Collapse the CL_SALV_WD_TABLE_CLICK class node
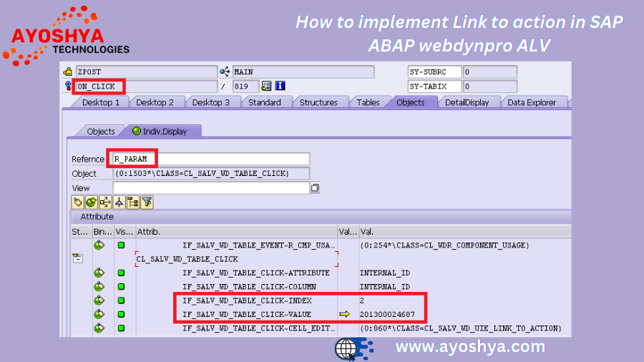This screenshot has height=362, width=644. [x=77, y=258]
